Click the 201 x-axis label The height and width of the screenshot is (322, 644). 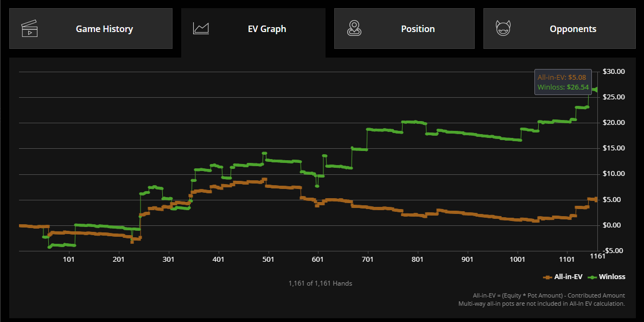tap(118, 260)
